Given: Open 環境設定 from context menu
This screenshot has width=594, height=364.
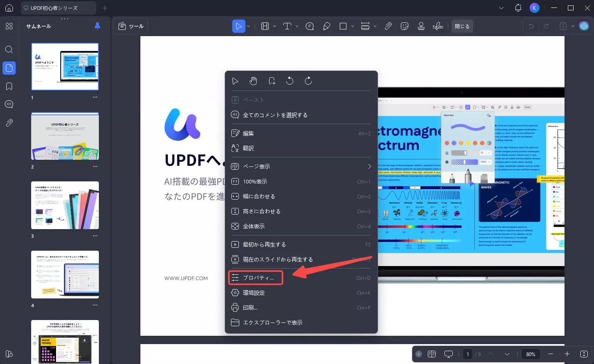Looking at the screenshot, I should point(301,293).
